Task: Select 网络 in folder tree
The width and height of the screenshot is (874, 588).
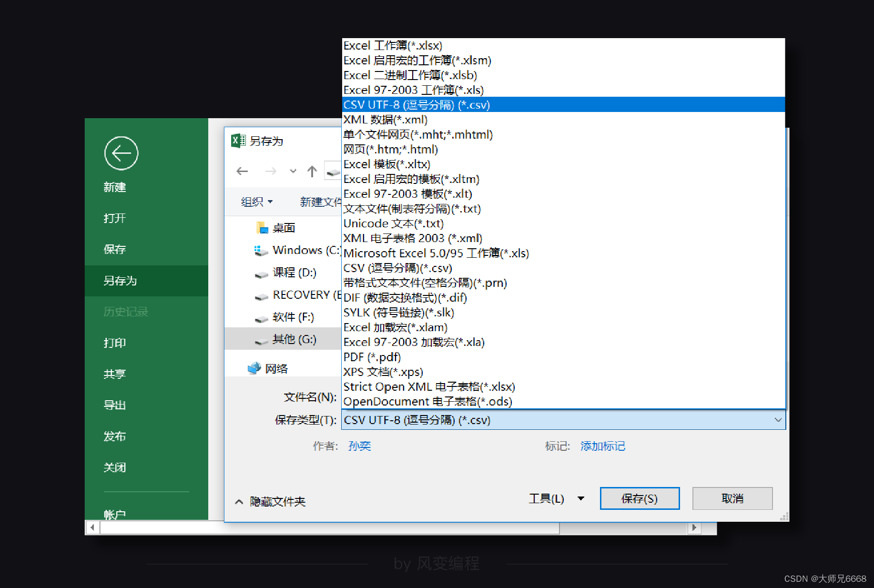Action: [x=276, y=369]
